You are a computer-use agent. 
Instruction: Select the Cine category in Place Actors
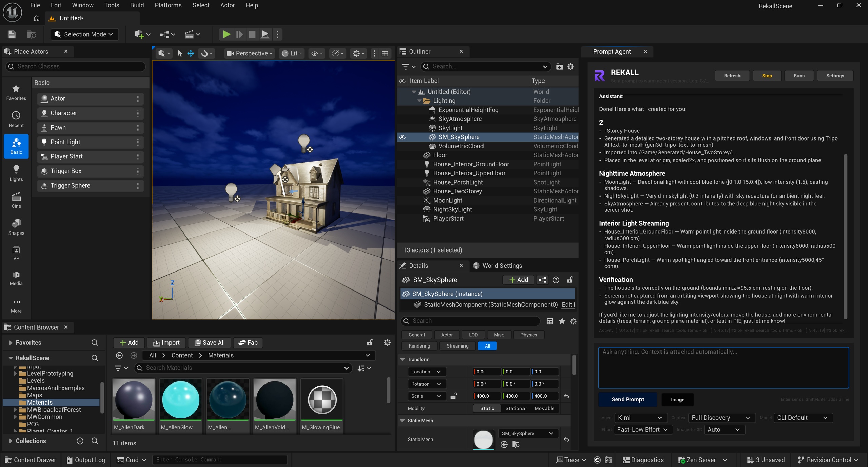[16, 200]
